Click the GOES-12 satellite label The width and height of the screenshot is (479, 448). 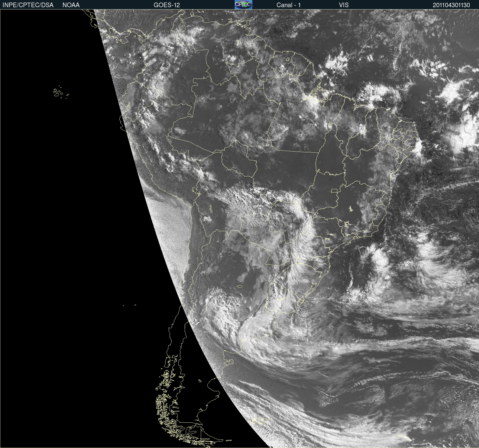(167, 5)
